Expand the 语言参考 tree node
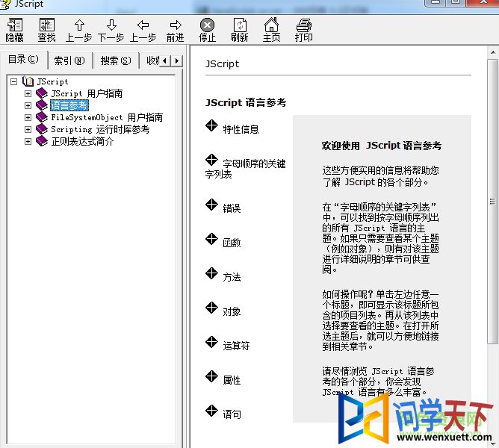The width and height of the screenshot is (499, 448). coord(28,105)
